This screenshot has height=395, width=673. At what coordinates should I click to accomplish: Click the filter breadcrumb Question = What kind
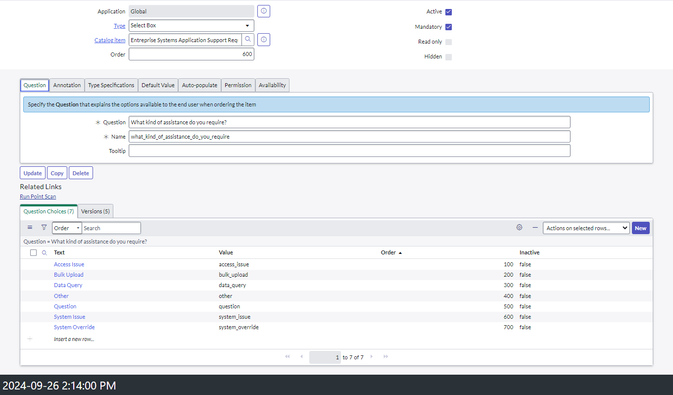point(85,242)
